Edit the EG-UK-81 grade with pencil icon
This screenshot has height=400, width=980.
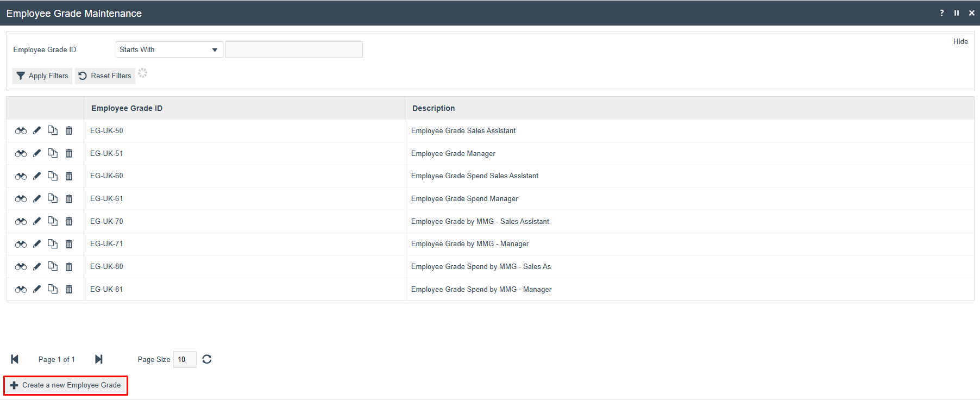[x=37, y=289]
